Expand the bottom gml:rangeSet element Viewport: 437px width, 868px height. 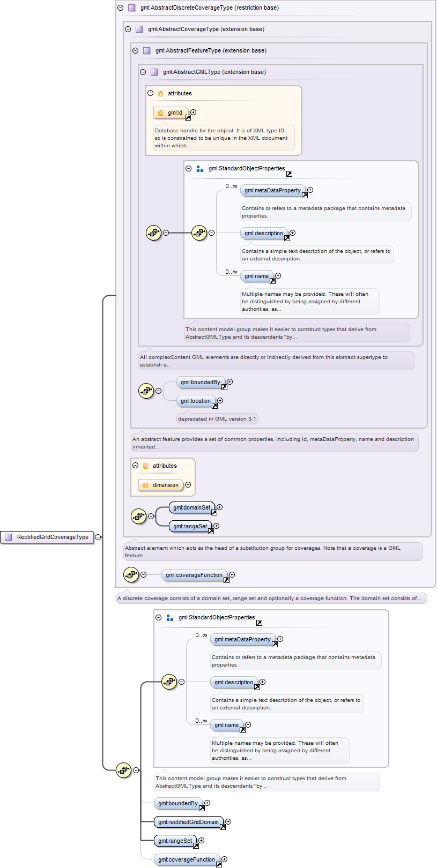[x=202, y=840]
